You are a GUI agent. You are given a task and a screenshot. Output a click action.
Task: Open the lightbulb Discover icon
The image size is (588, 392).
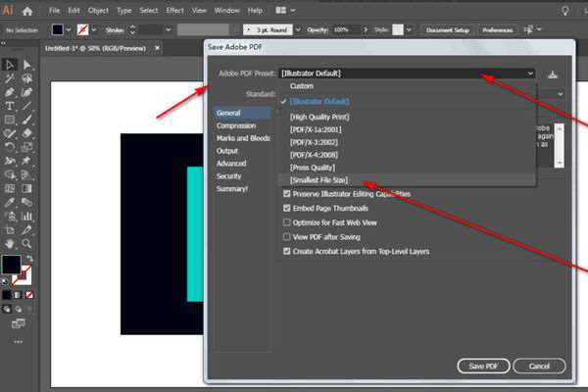(564, 11)
